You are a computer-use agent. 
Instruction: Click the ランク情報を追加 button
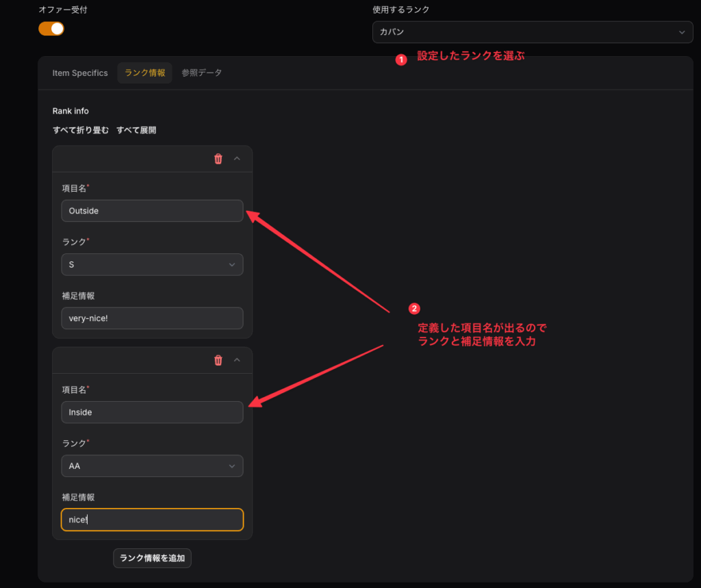coord(152,558)
